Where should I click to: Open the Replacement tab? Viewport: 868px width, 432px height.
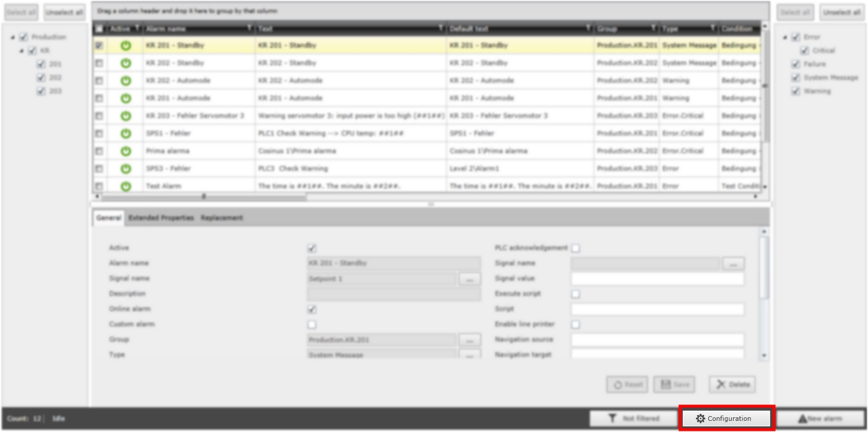click(x=221, y=218)
